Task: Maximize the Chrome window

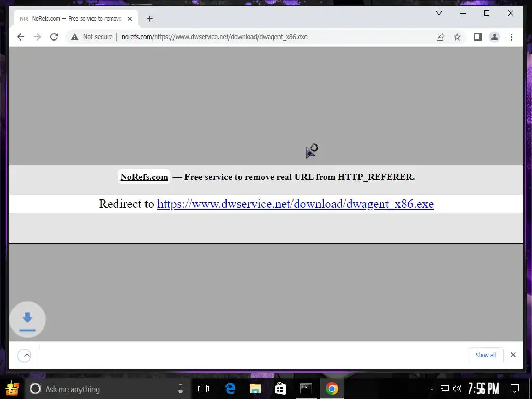Action: click(x=486, y=13)
